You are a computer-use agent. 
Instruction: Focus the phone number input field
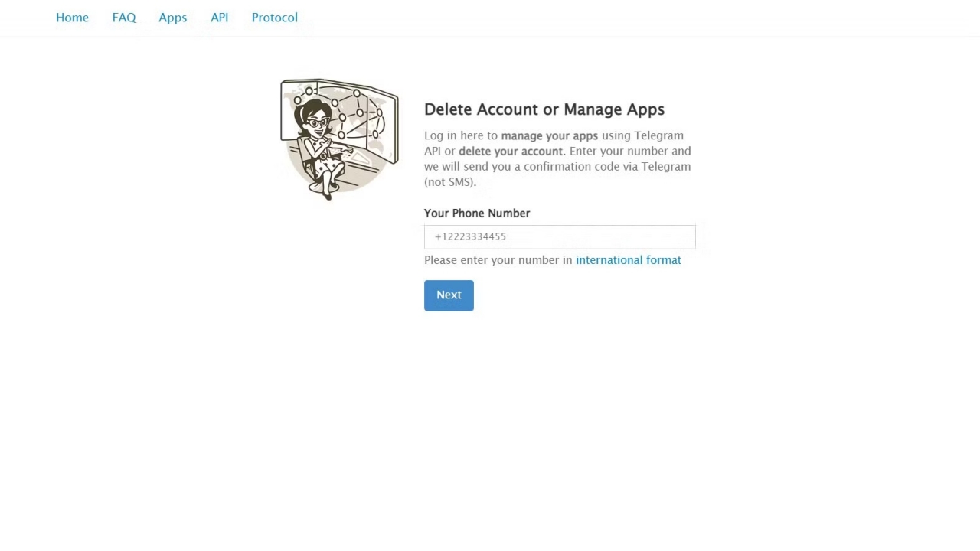[x=560, y=236]
